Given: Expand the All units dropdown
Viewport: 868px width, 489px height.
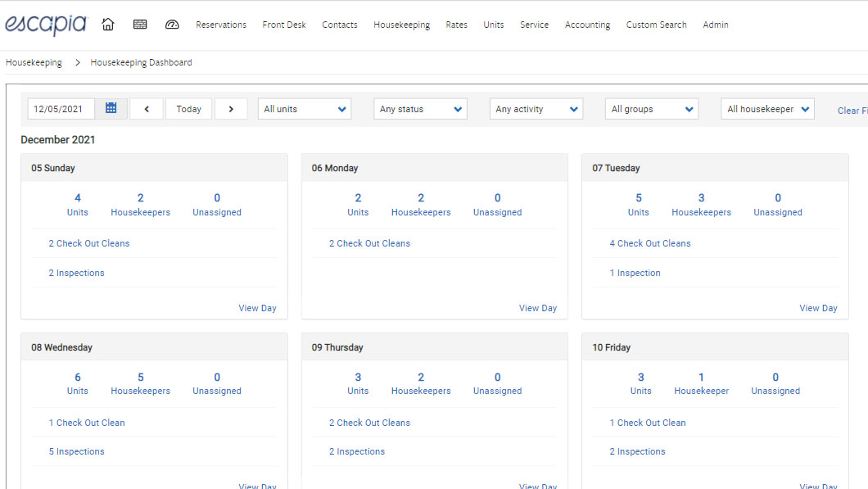Looking at the screenshot, I should tap(305, 109).
